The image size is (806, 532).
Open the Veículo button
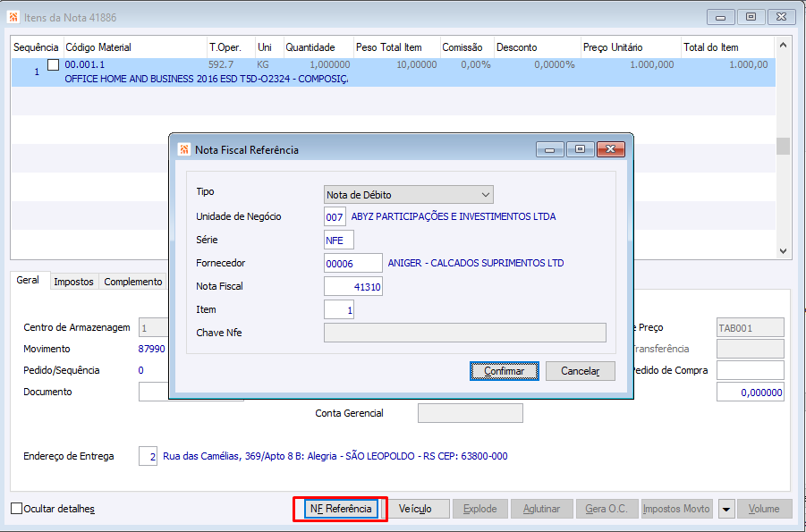(415, 509)
